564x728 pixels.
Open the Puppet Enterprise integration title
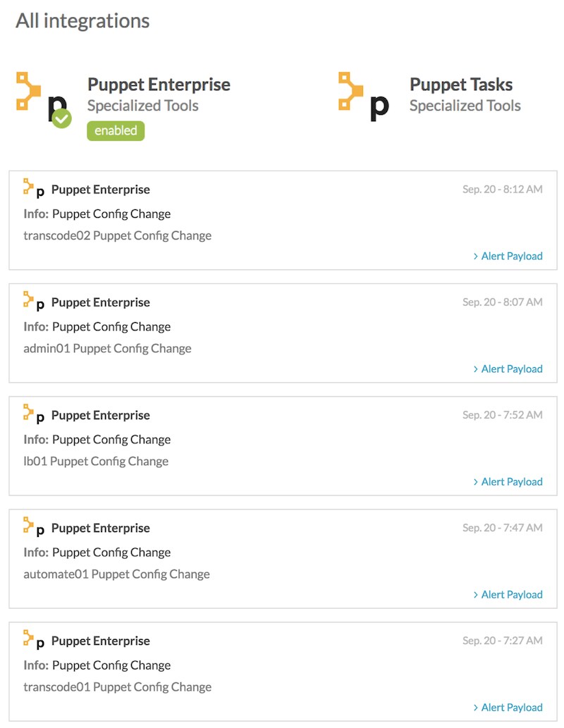pos(159,85)
